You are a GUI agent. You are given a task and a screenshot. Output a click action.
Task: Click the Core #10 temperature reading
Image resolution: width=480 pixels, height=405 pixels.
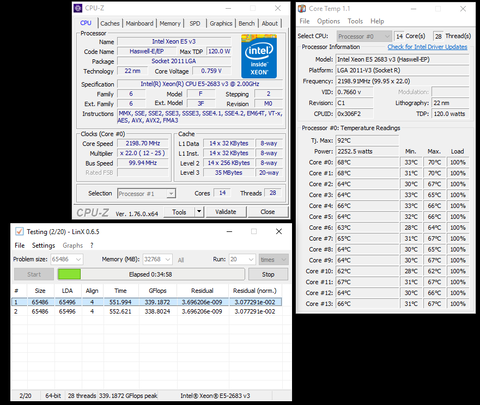367,271
